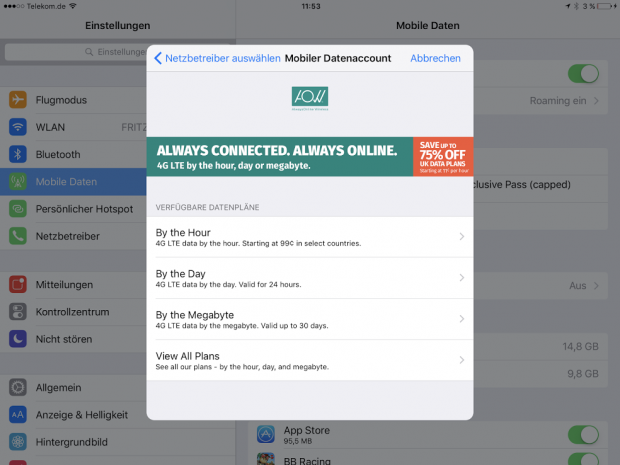Tap the Kontrollzentrum icon

[x=18, y=312]
